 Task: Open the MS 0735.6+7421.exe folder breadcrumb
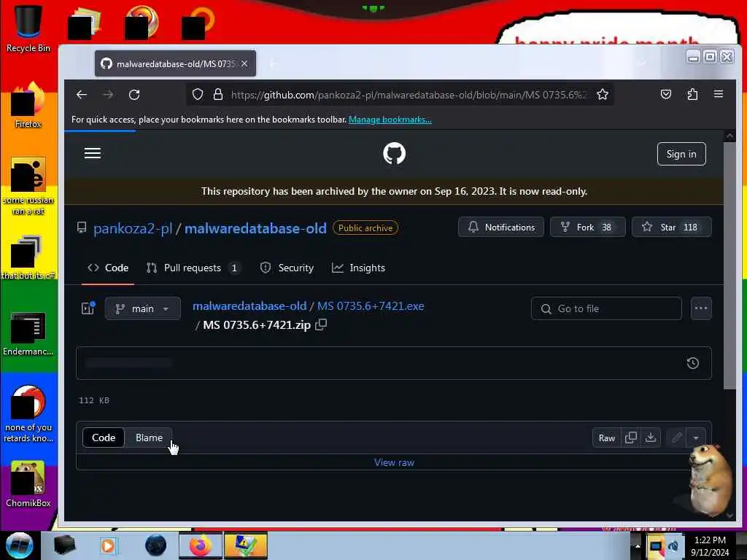point(371,306)
